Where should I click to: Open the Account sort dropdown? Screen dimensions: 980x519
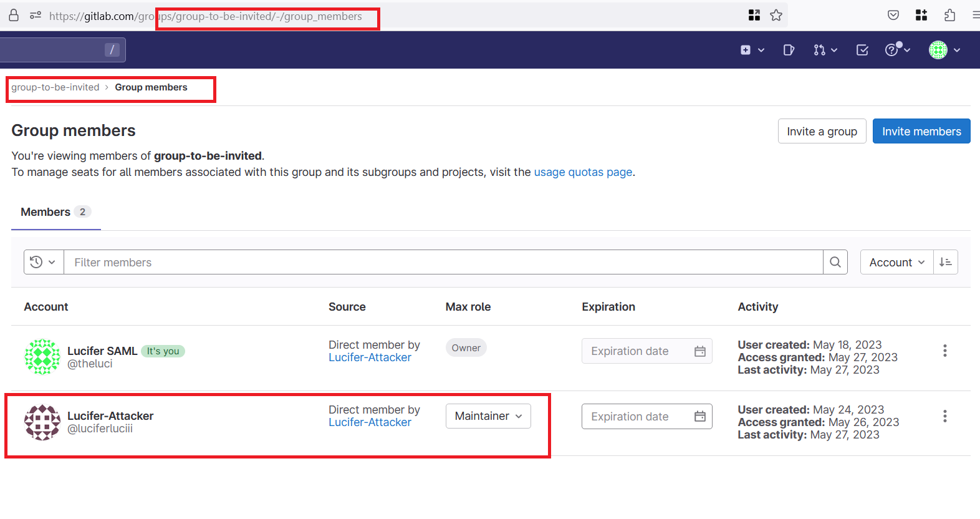pos(896,263)
